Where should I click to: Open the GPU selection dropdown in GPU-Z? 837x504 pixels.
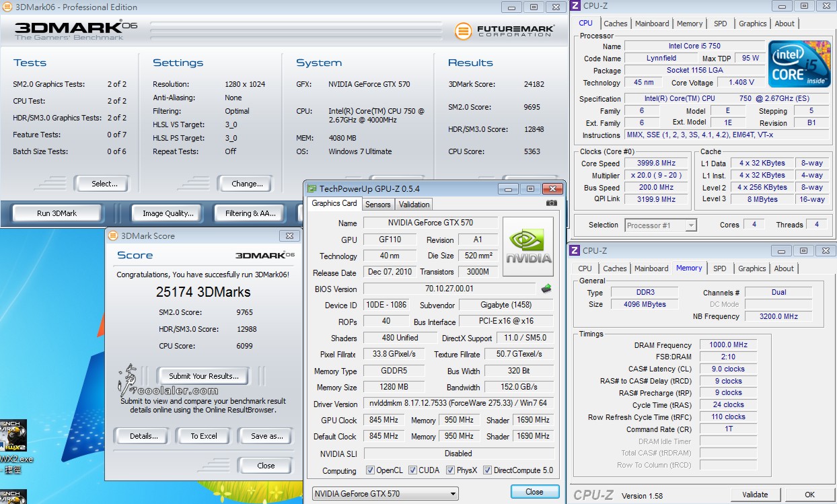click(386, 493)
